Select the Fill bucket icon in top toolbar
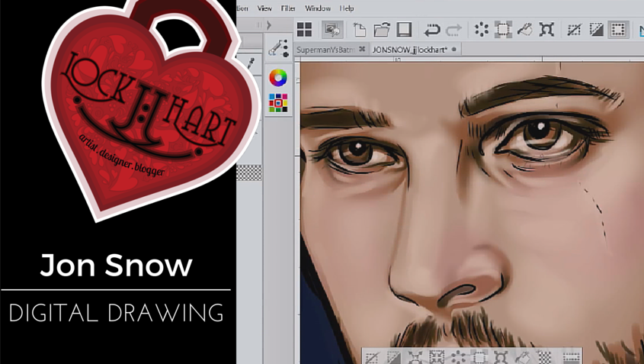Image resolution: width=644 pixels, height=364 pixels. point(525,30)
